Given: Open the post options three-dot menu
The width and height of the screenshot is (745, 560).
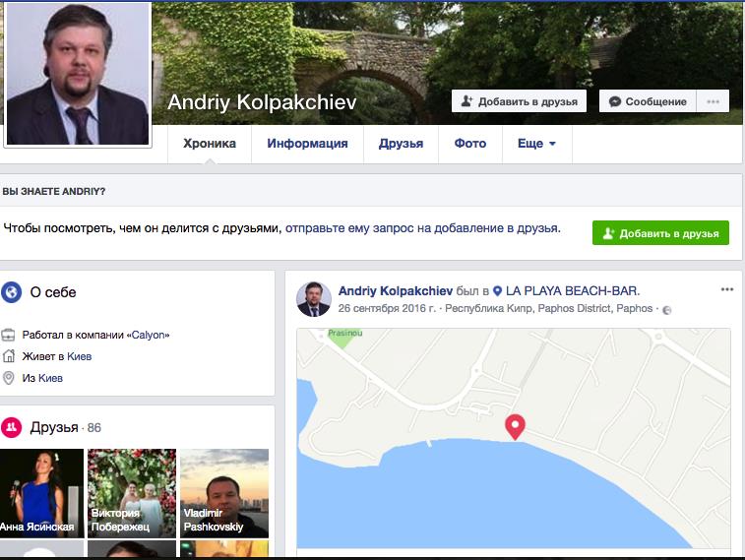Looking at the screenshot, I should click(727, 289).
